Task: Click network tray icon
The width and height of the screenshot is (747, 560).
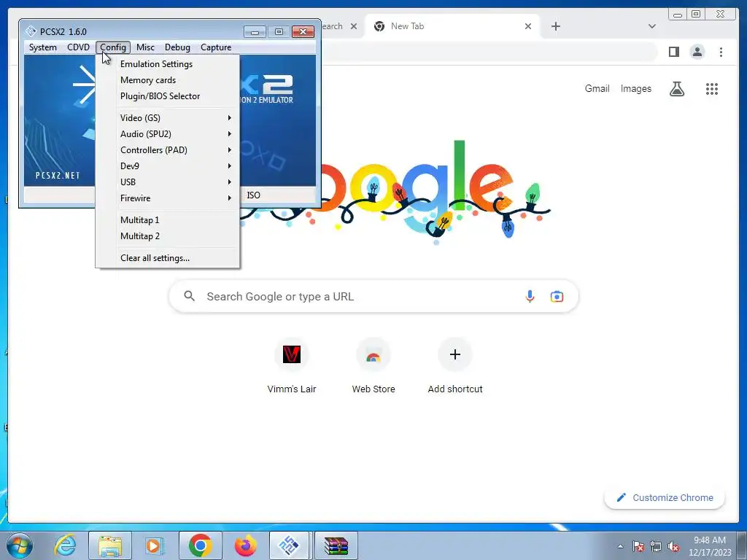Action: point(656,546)
